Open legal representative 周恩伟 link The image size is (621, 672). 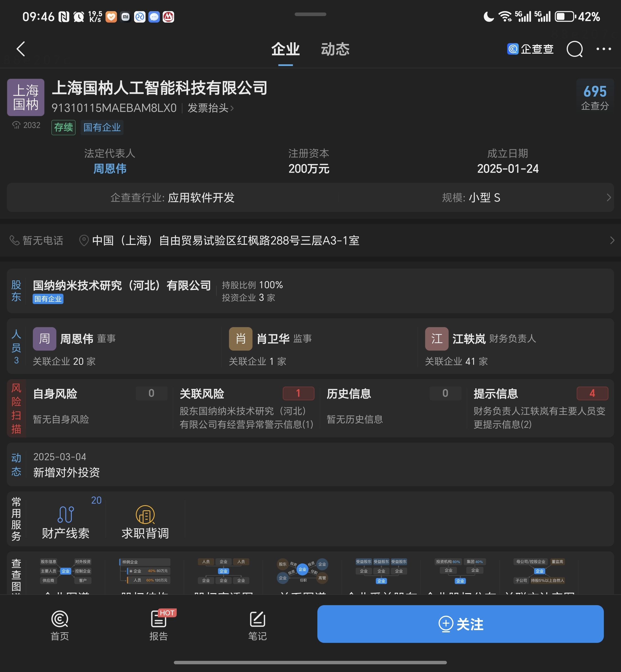110,168
